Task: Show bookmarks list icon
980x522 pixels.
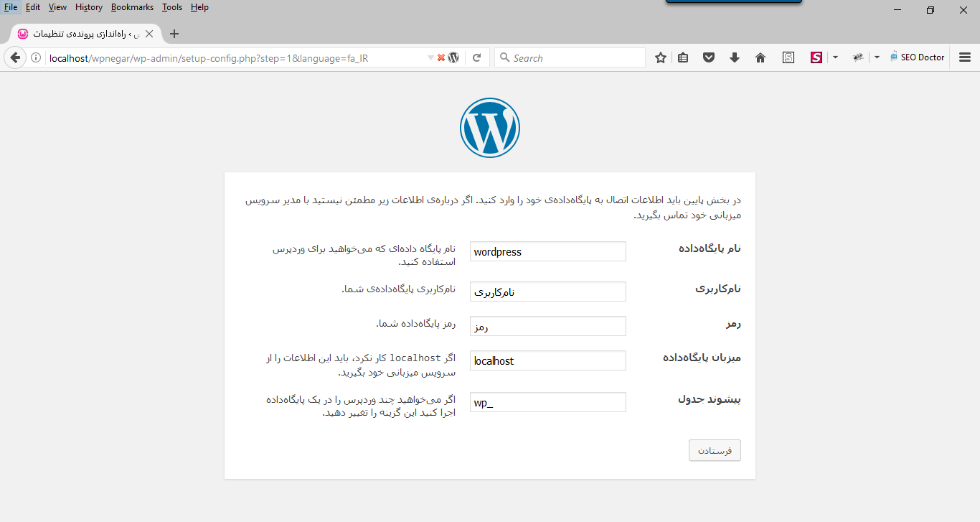Action: (683, 57)
